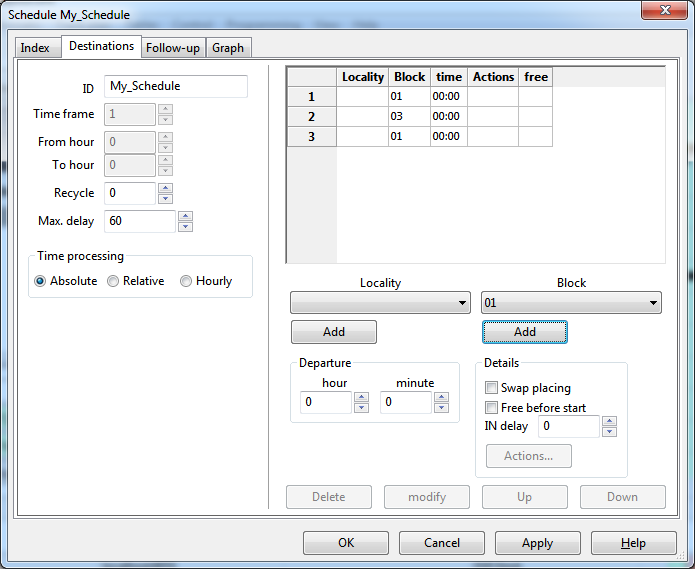Click Add button under Block
This screenshot has height=569, width=695.
coord(524,332)
